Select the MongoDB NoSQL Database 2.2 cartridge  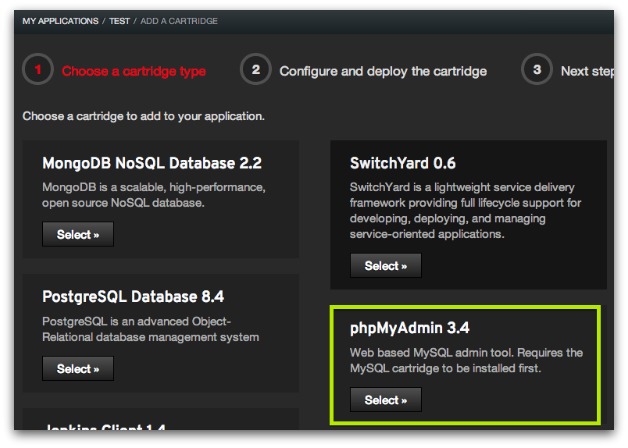[x=78, y=234]
